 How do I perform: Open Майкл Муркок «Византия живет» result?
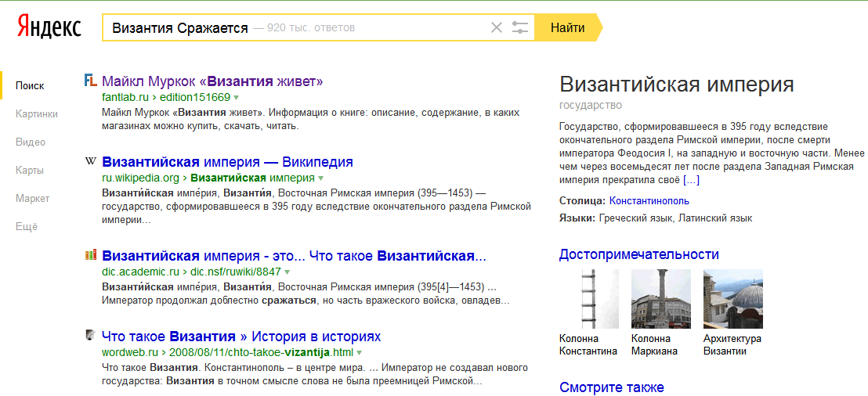point(212,82)
